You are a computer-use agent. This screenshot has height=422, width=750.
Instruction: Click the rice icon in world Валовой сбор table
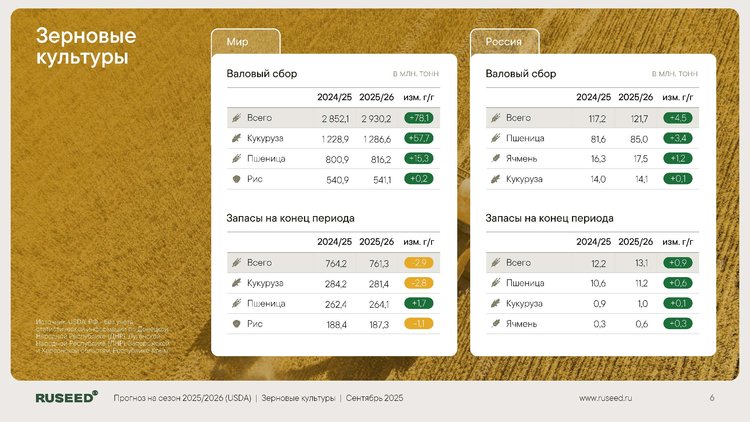click(236, 179)
